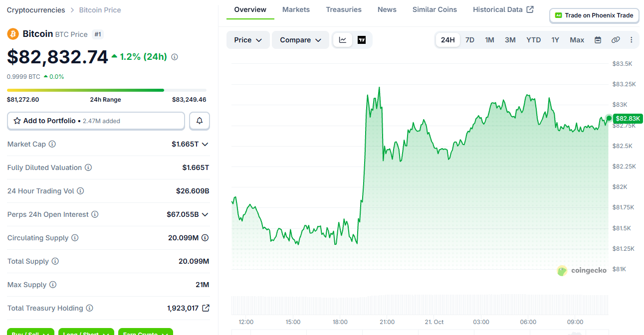Click the volume bars below chart
The height and width of the screenshot is (335, 644).
420,305
